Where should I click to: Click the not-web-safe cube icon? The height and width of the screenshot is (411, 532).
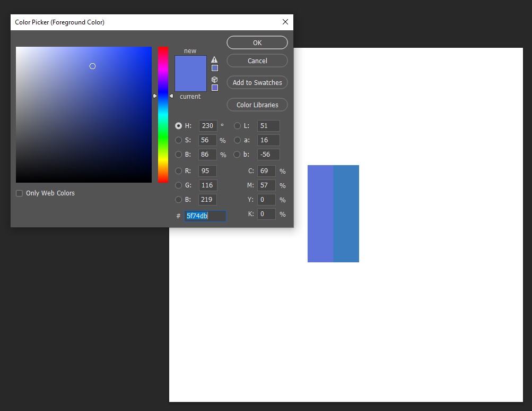pos(214,80)
